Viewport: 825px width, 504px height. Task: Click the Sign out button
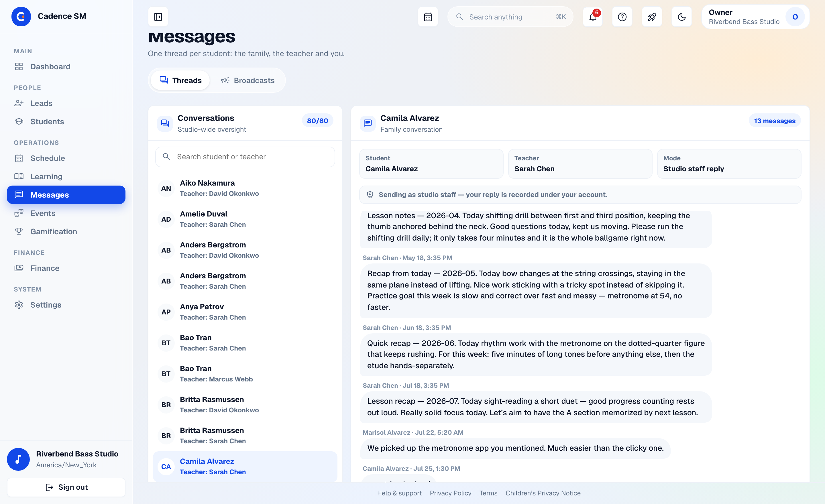point(66,487)
